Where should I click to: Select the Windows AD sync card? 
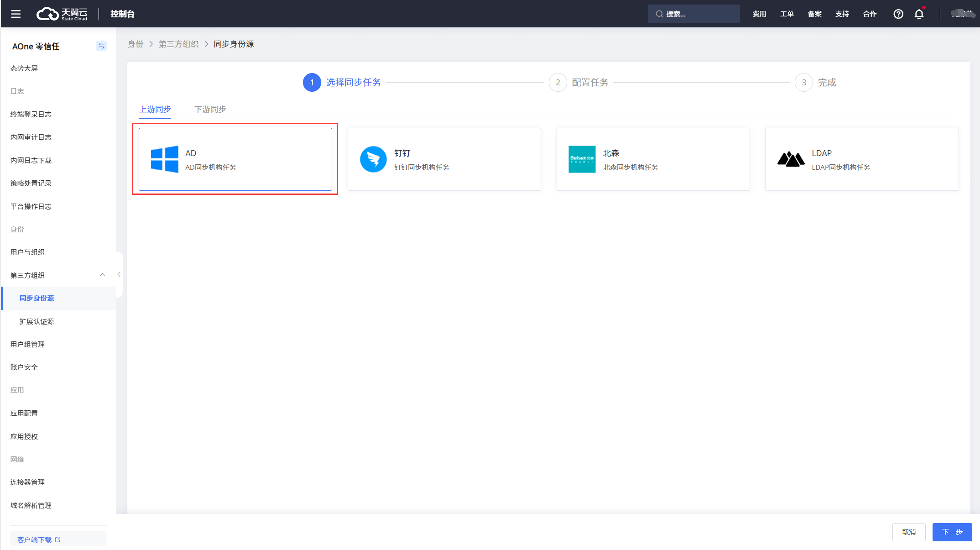[235, 159]
